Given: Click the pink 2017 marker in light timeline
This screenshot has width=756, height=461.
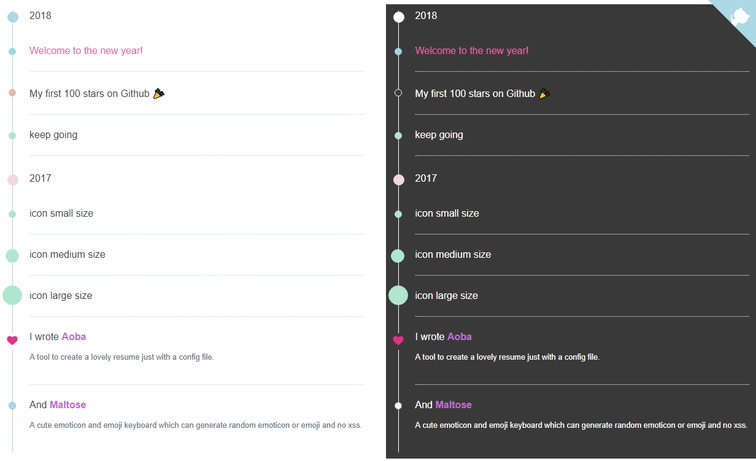Looking at the screenshot, I should coord(12,180).
